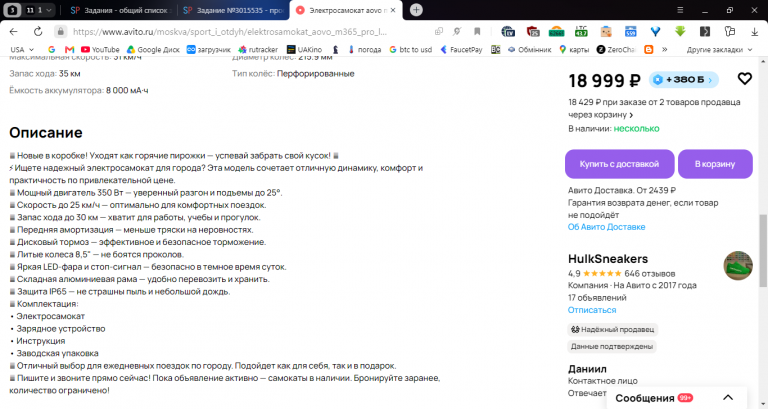Image resolution: width=768 pixels, height=409 pixels.
Task: Click the Купить с доставкой button
Action: click(619, 164)
